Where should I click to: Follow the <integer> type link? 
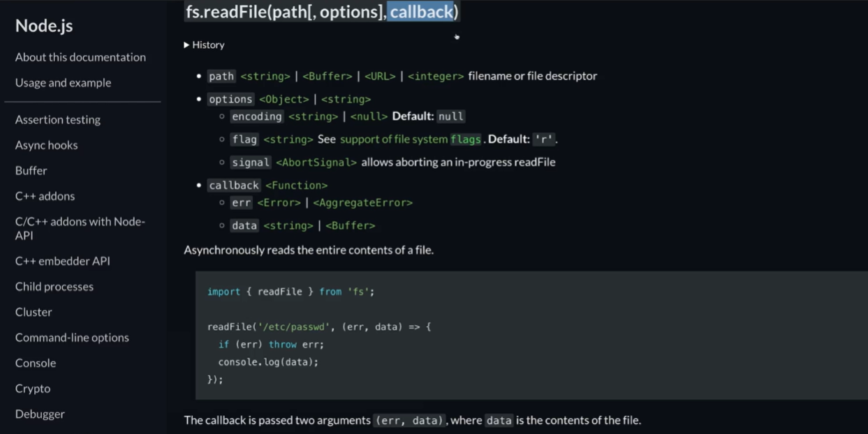point(436,76)
